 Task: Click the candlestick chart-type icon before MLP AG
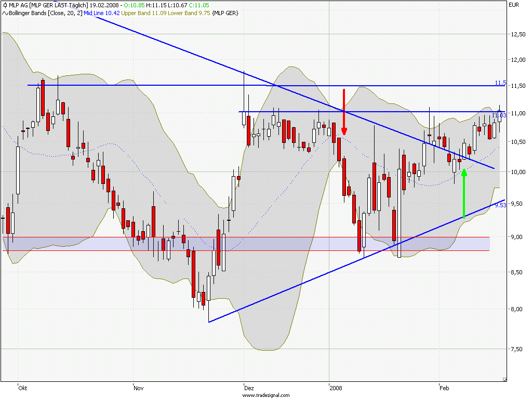[5, 5]
